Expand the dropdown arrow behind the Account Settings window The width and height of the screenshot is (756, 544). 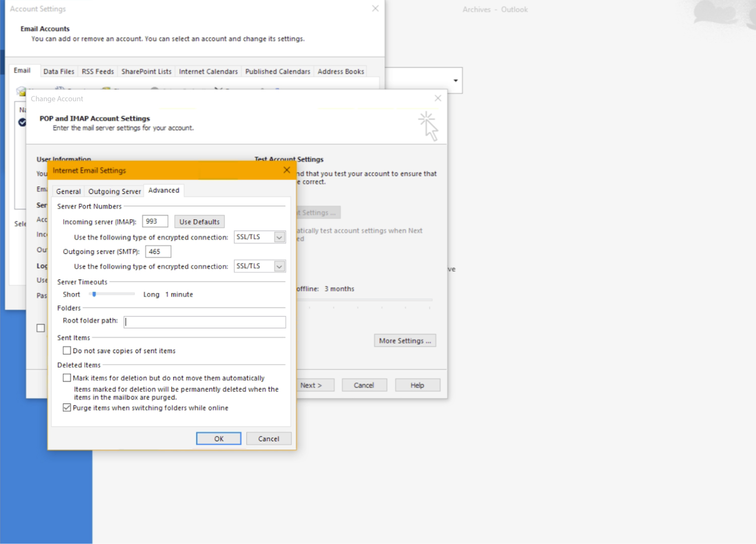pos(455,81)
